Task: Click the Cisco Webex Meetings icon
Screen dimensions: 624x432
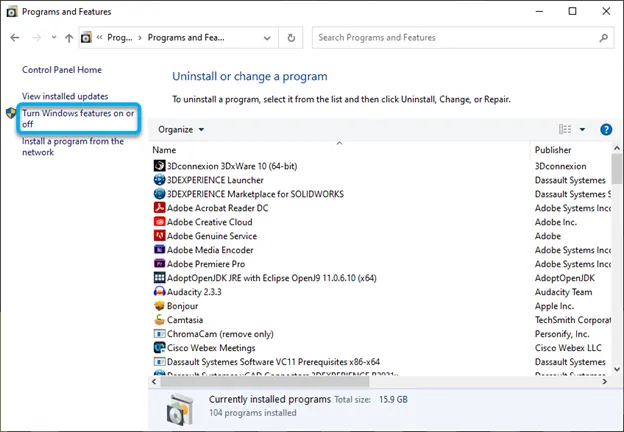Action: 159,347
